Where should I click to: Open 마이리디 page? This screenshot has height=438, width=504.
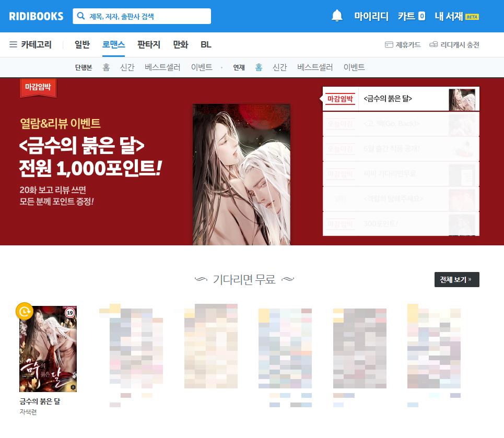371,16
